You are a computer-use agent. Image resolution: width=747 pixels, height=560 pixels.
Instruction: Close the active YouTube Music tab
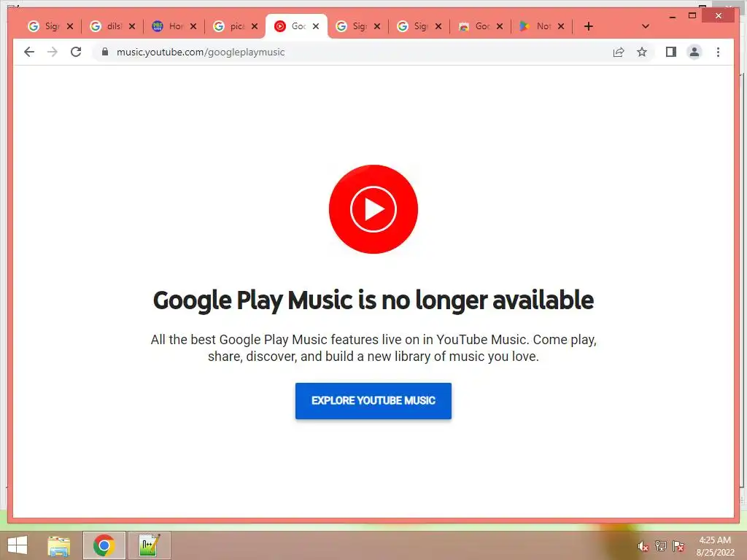(x=316, y=26)
